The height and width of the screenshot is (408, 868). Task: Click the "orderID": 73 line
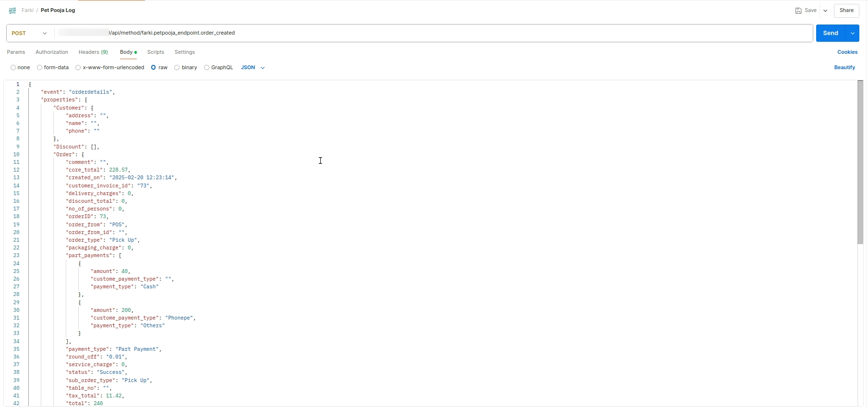click(x=87, y=217)
